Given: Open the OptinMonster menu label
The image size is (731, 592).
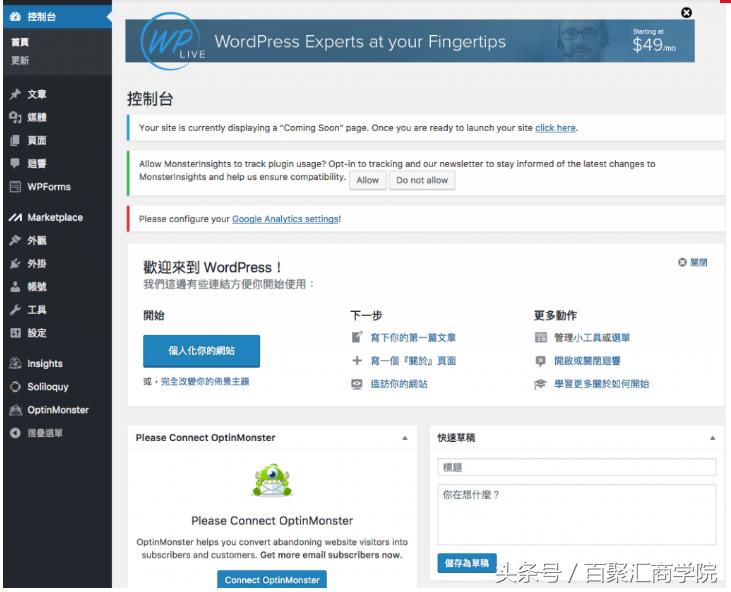Looking at the screenshot, I should [58, 410].
